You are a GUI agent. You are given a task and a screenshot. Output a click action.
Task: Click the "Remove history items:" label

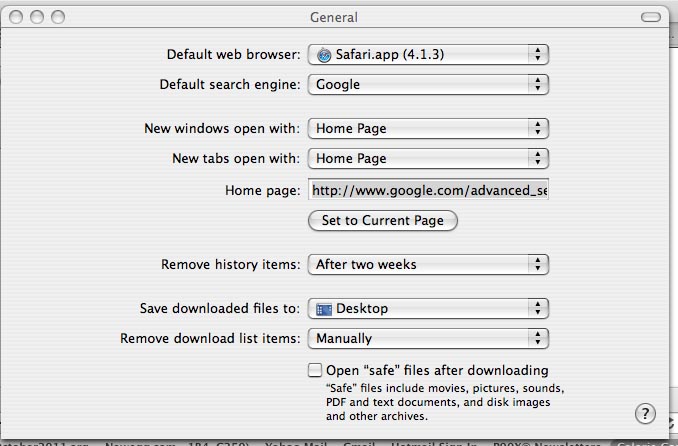230,264
